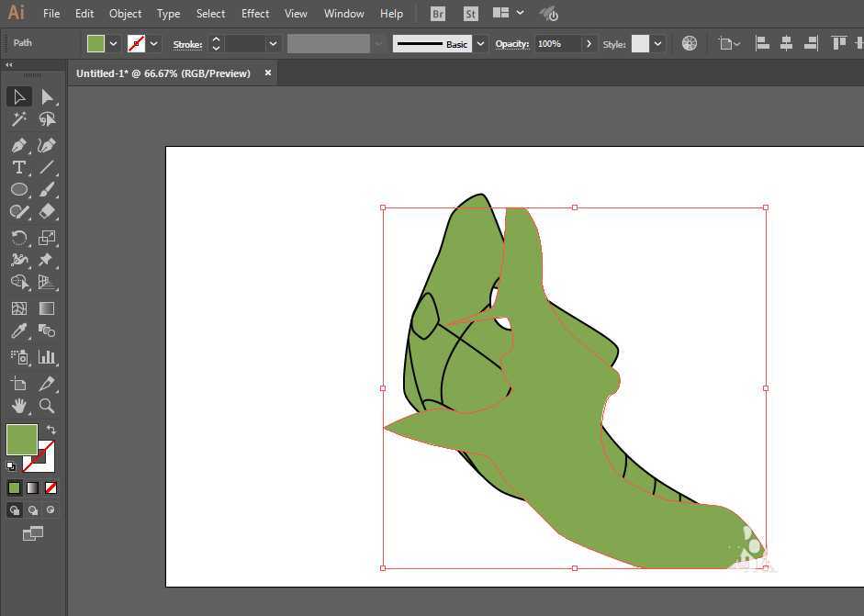Switch to the Untitled-1 document tab

[163, 73]
